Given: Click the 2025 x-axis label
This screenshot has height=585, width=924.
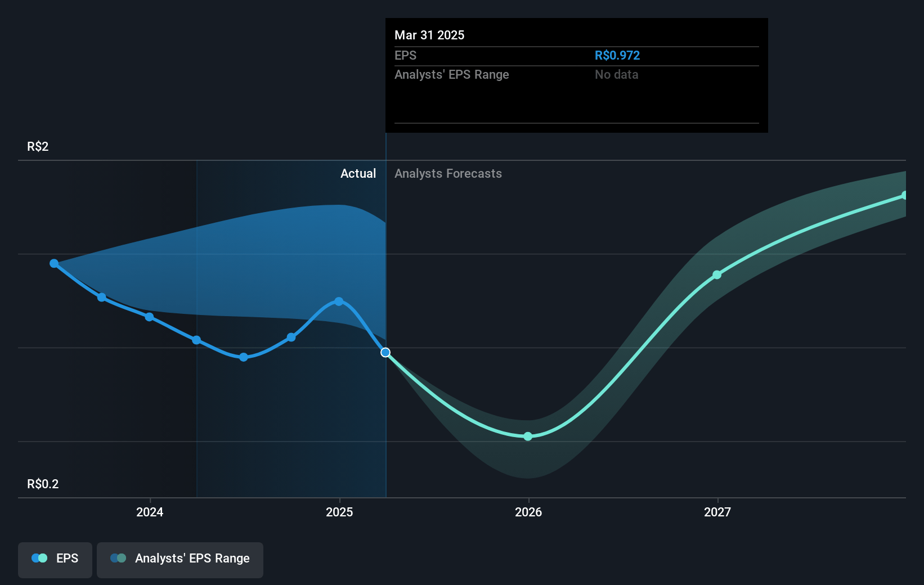Looking at the screenshot, I should tap(339, 512).
